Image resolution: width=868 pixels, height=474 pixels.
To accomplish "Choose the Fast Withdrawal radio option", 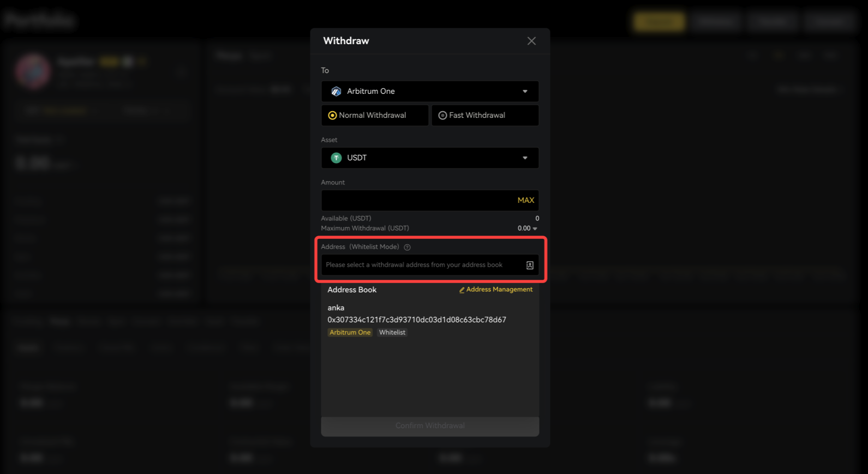I will pos(442,116).
